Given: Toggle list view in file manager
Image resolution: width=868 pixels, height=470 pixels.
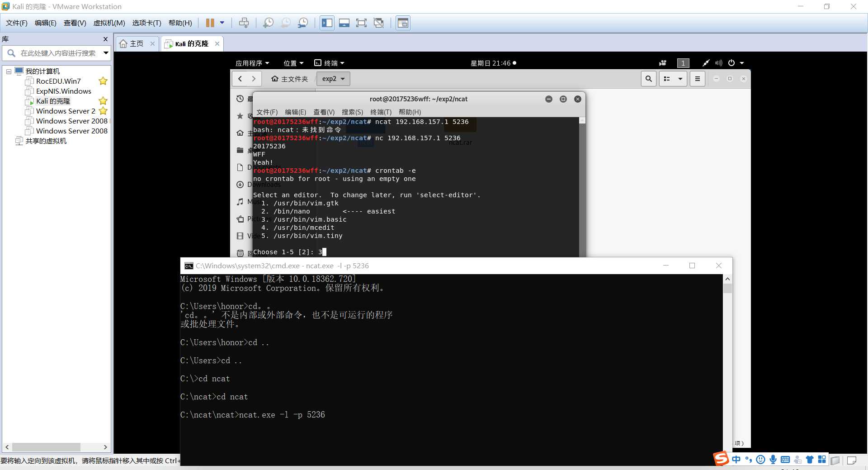Looking at the screenshot, I should click(x=667, y=79).
